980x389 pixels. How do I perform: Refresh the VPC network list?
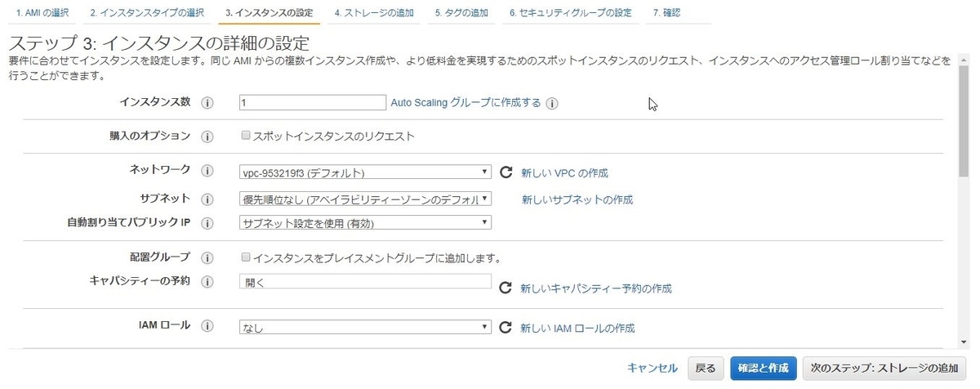(506, 172)
